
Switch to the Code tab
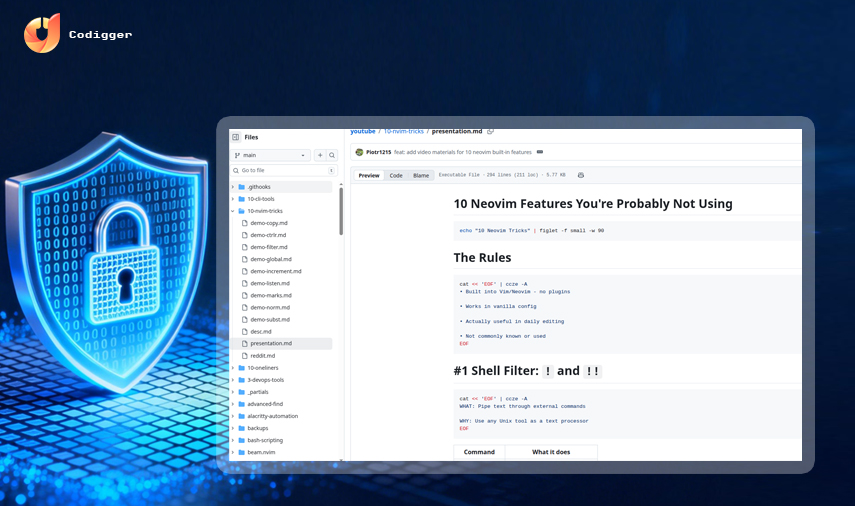[396, 175]
